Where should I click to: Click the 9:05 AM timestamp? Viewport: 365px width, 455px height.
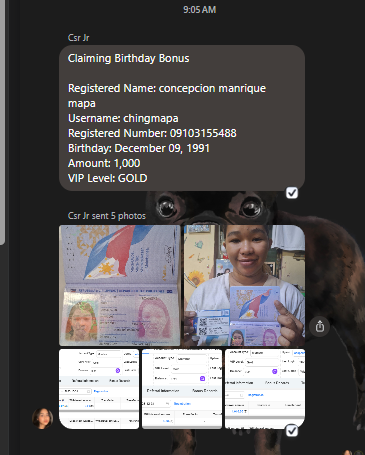[199, 10]
